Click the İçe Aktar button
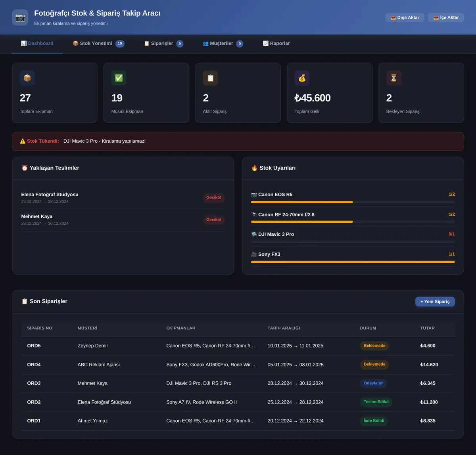The image size is (476, 455). [446, 17]
